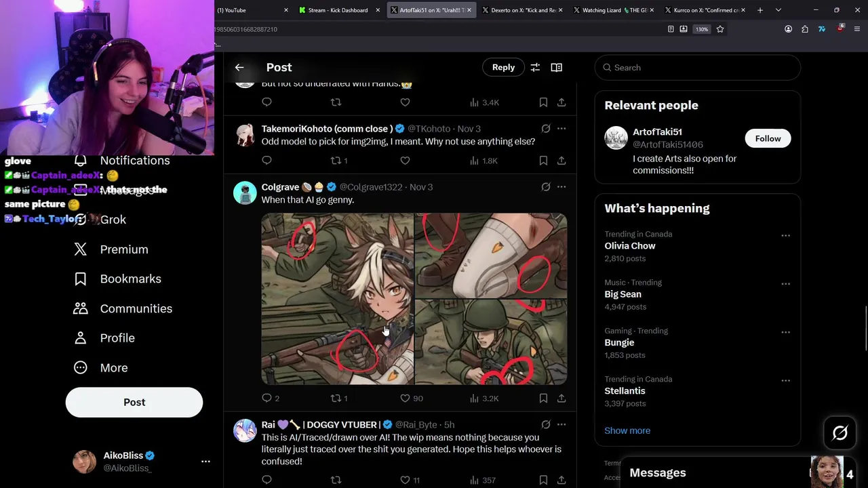Open Grok explain on TakemoriKohoto's comment
Viewport: 868px width, 488px height.
[x=546, y=128]
